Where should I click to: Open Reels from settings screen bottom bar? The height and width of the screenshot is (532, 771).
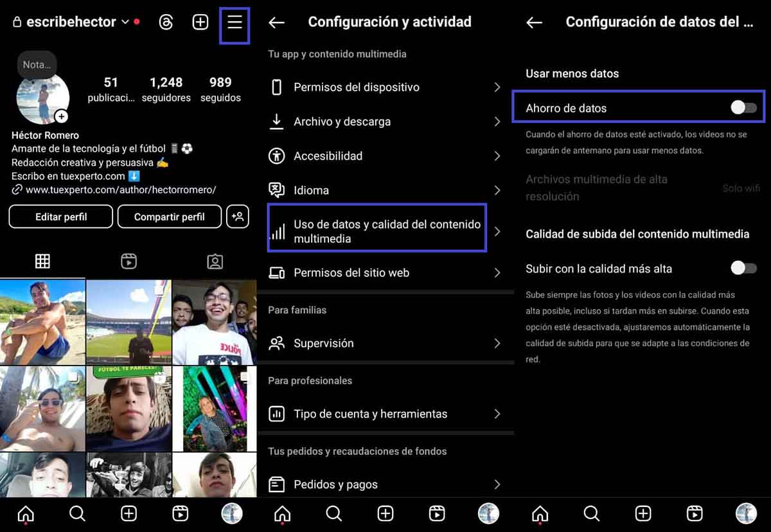coord(437,513)
